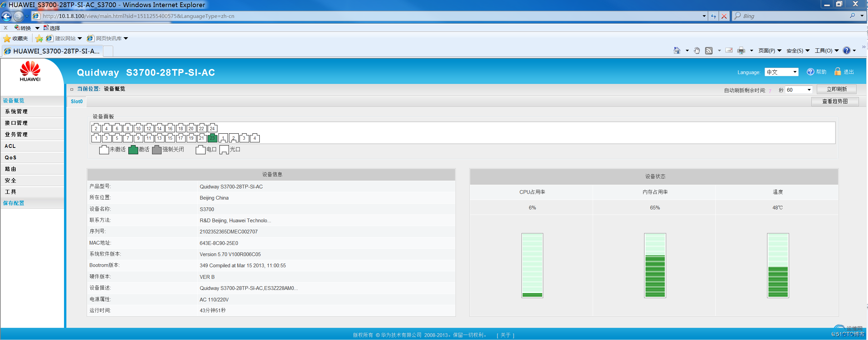Open 设备概览 in sidebar
The image size is (868, 340).
[32, 100]
